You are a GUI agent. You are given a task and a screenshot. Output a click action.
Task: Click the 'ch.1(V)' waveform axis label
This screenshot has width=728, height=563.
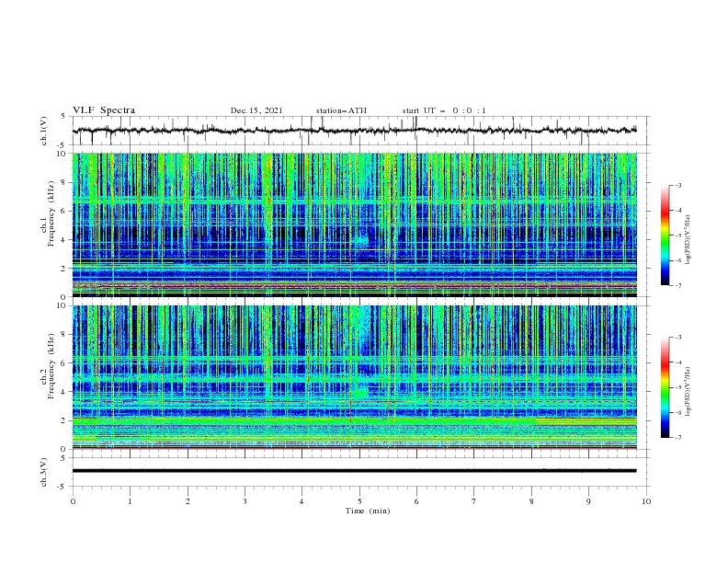click(x=44, y=131)
